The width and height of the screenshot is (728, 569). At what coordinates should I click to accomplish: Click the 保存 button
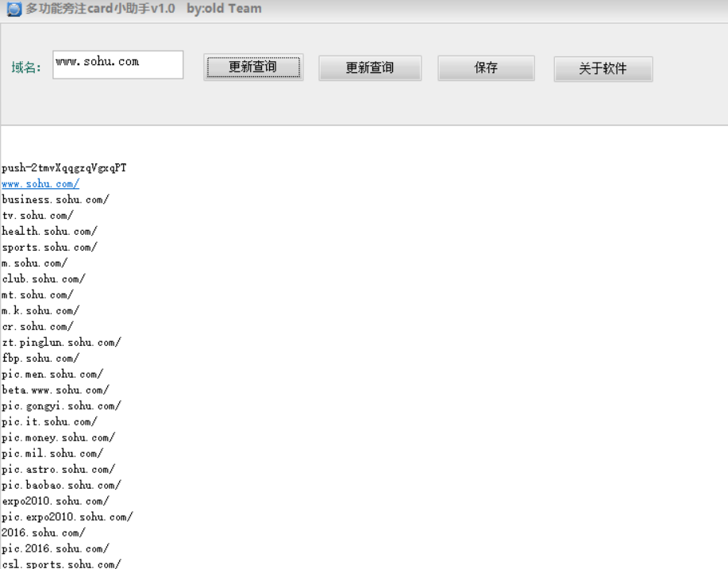486,68
